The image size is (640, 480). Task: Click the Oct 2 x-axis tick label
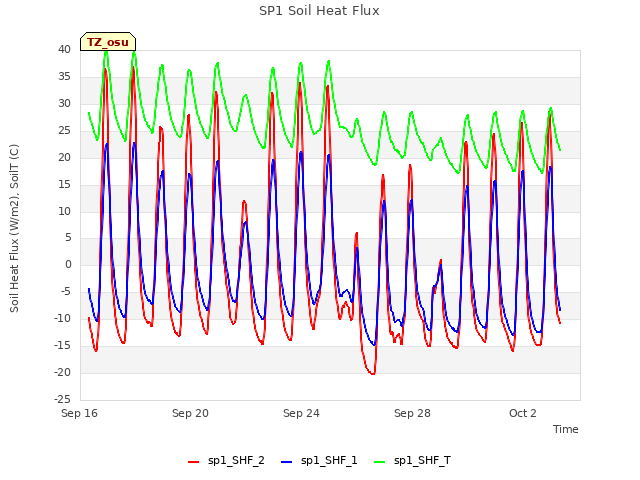point(522,413)
